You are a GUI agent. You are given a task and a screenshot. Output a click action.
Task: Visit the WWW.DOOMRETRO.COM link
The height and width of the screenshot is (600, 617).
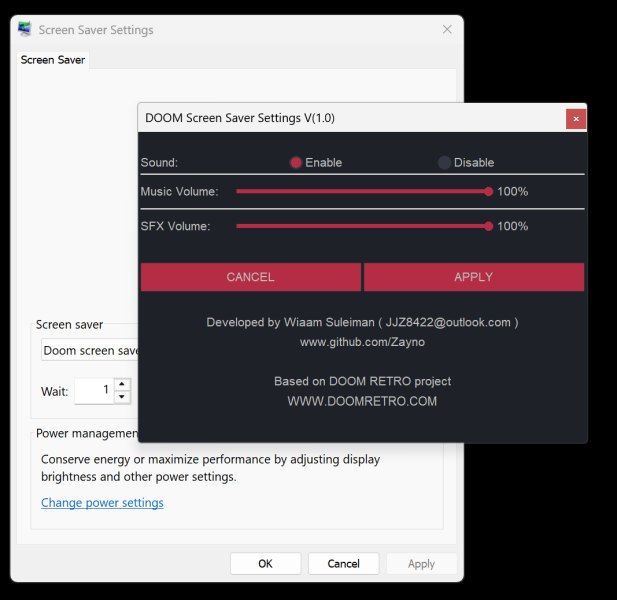click(361, 401)
